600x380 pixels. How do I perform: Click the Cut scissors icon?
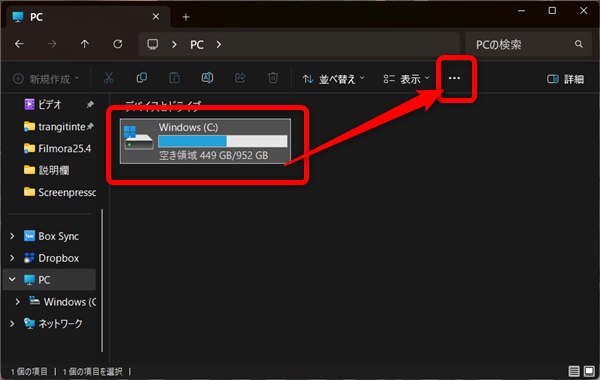[109, 78]
